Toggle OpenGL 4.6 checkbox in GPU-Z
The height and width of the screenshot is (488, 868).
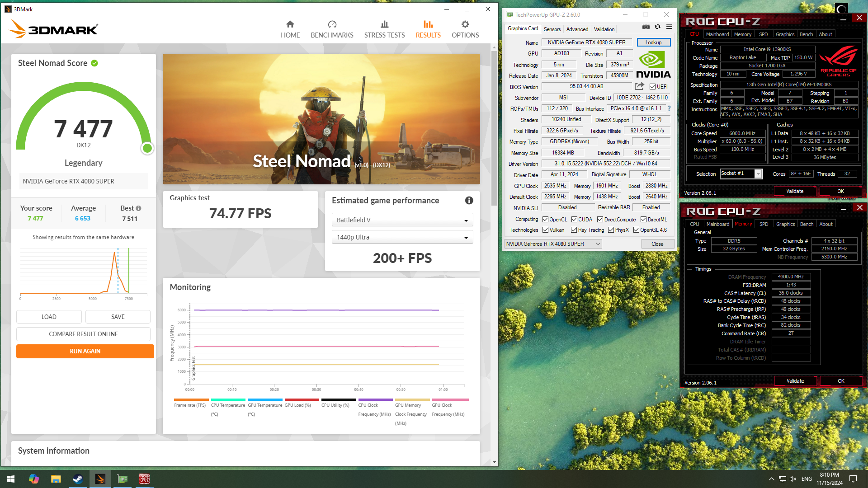636,230
